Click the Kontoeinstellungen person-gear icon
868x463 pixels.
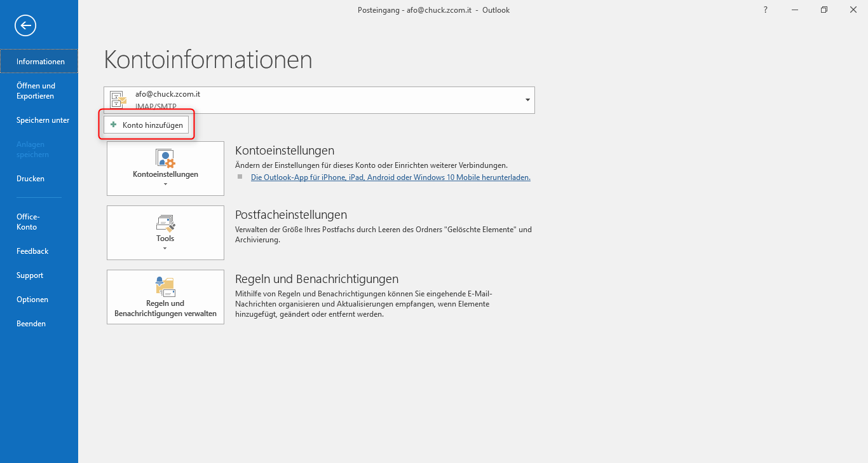click(165, 158)
